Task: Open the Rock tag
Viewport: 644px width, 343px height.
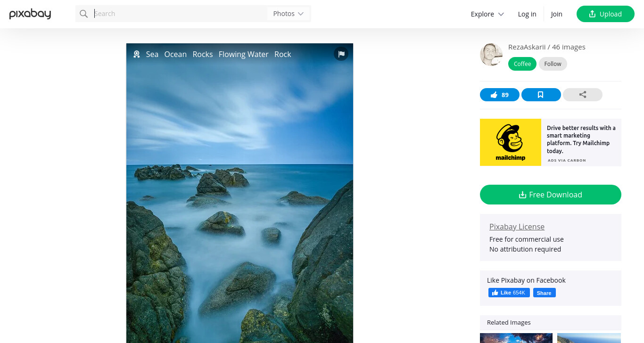Action: (x=283, y=54)
